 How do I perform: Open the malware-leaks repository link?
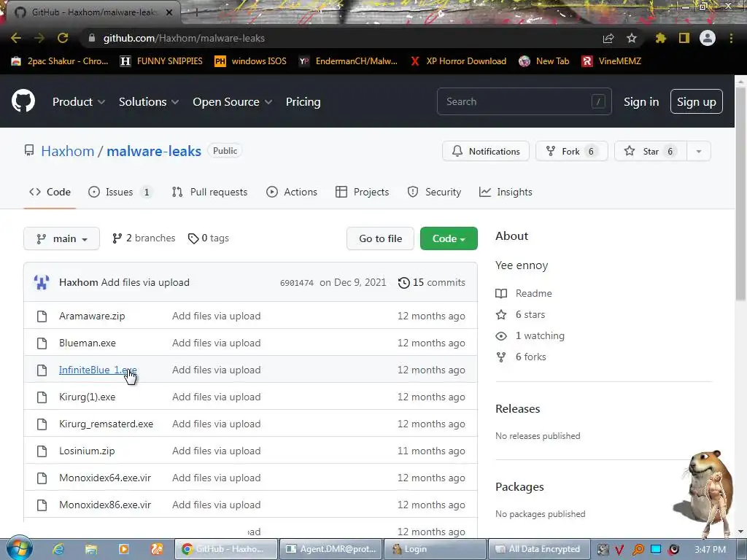pyautogui.click(x=154, y=151)
